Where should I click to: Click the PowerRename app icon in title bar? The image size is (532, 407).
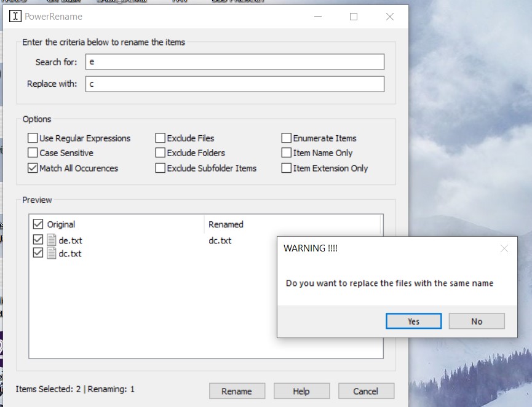pos(15,16)
